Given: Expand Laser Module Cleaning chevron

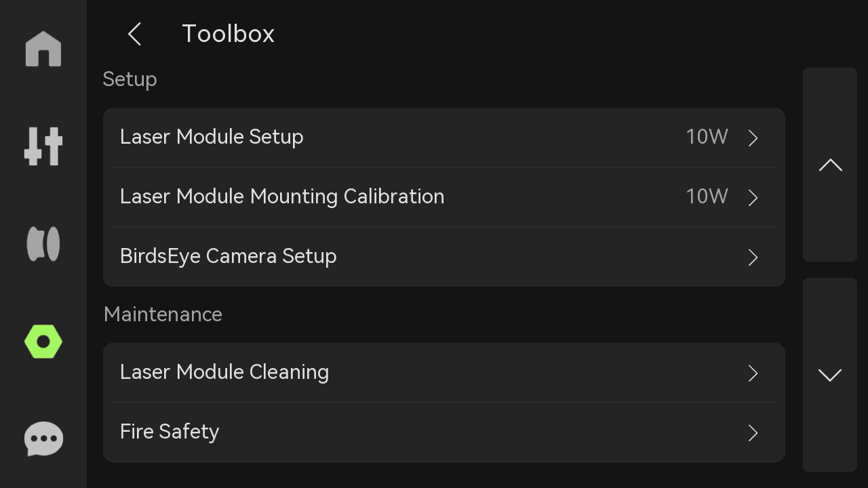Looking at the screenshot, I should (753, 373).
